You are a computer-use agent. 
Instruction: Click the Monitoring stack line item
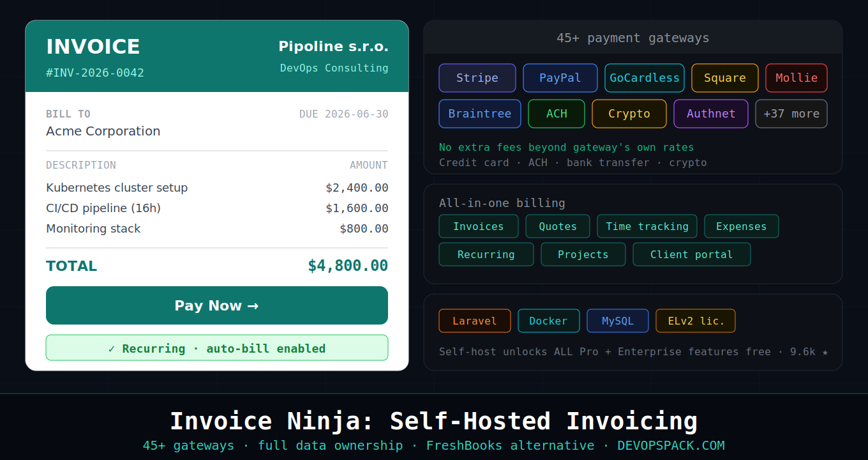pos(93,229)
